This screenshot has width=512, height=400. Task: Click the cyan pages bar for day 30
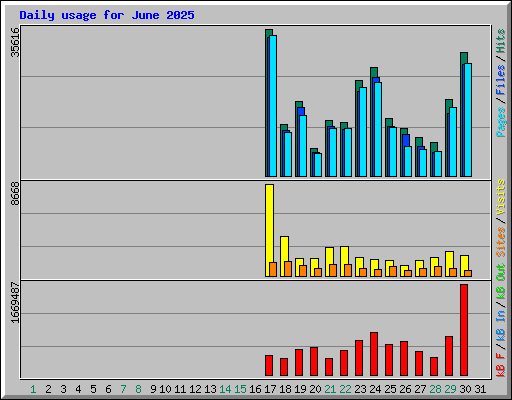(468, 120)
